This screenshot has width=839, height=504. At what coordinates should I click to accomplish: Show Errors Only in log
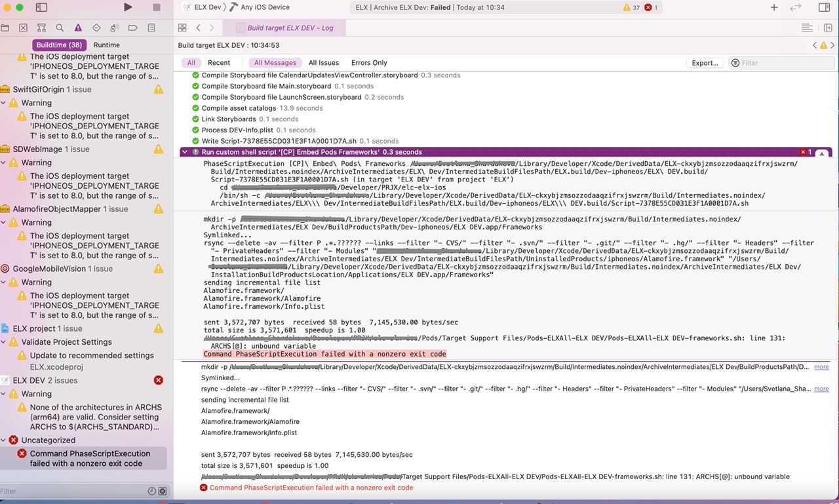pyautogui.click(x=369, y=63)
